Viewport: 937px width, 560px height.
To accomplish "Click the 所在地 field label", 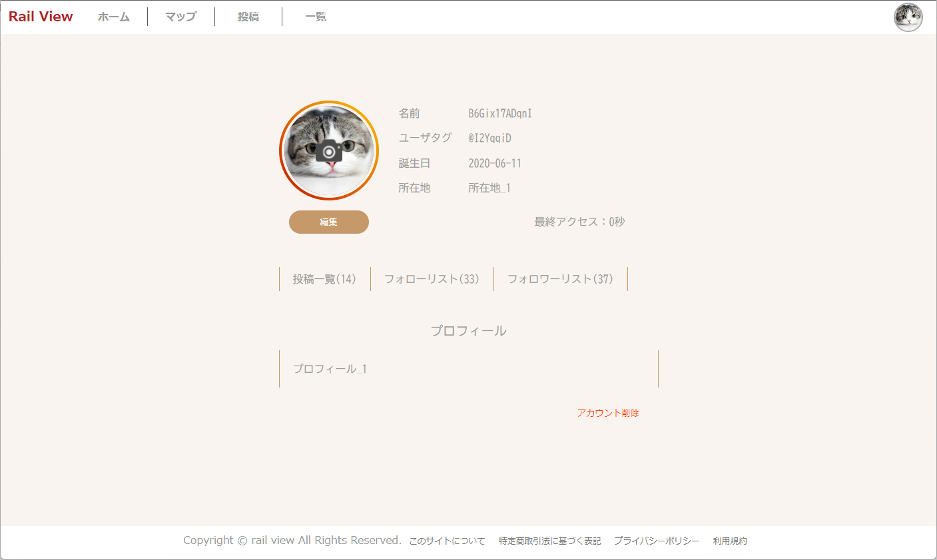I will pos(414,188).
